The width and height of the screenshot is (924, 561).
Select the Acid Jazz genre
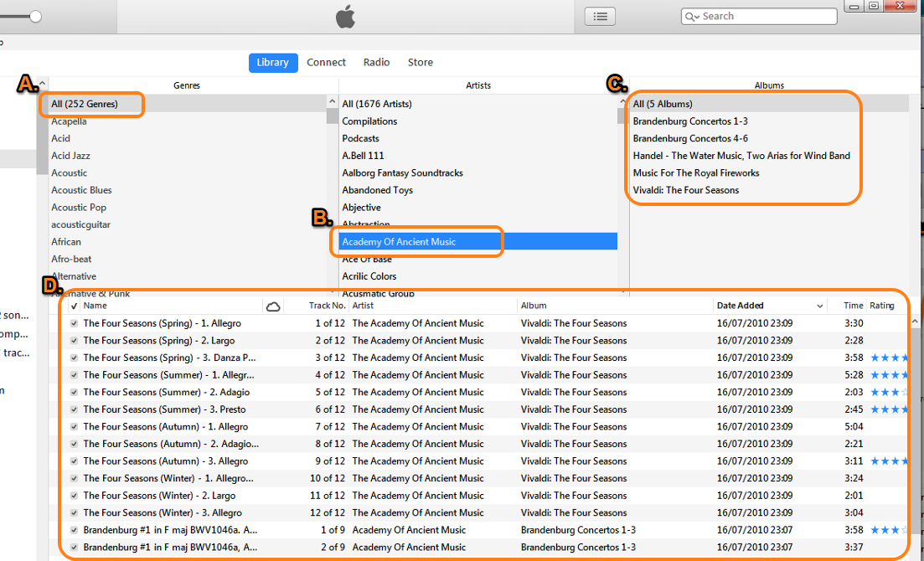coord(186,156)
